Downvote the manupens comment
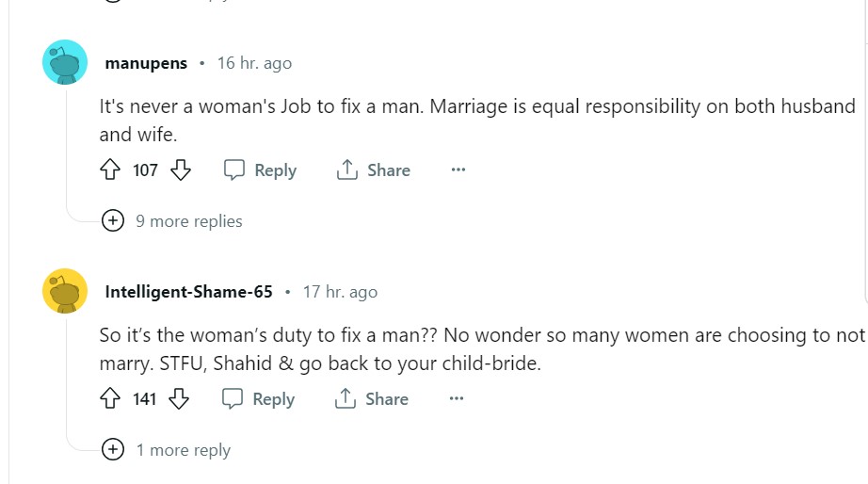This screenshot has width=868, height=484. 181,170
